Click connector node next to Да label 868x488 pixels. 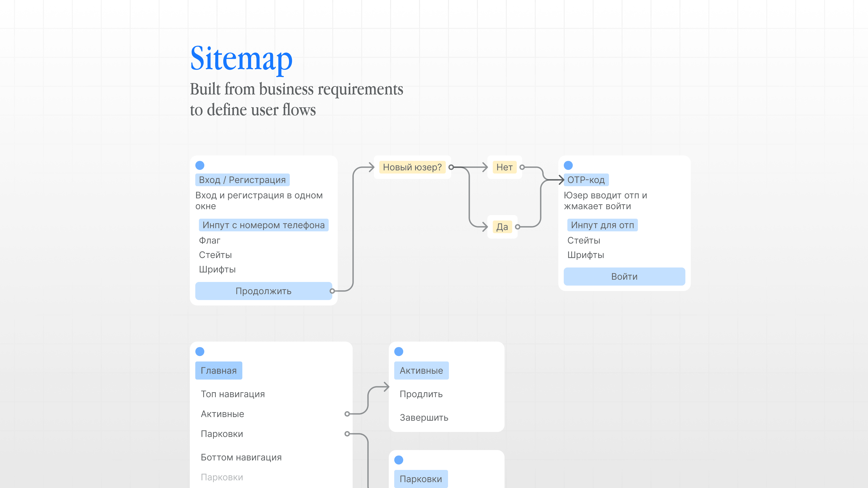[x=518, y=227]
